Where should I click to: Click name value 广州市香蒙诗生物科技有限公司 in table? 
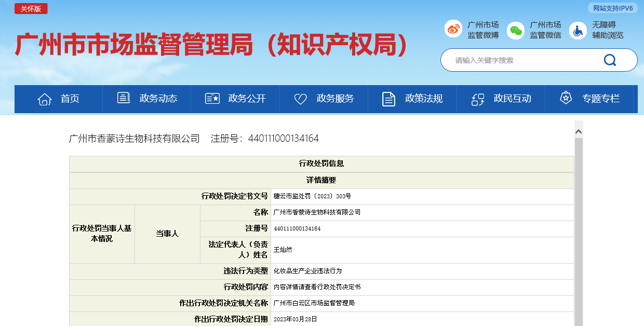click(317, 212)
